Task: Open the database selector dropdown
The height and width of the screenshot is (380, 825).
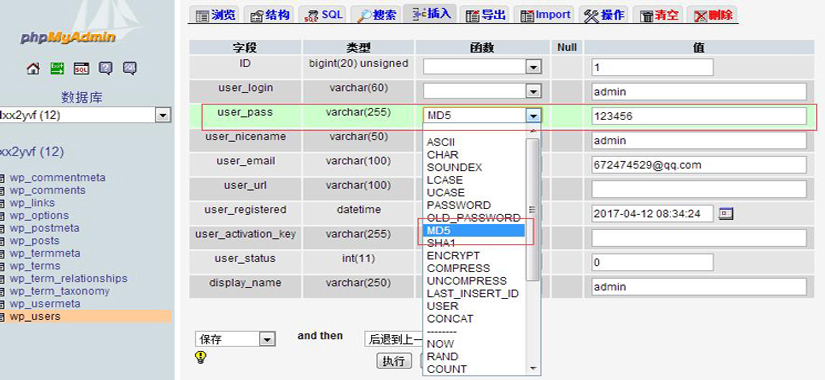Action: tap(85, 115)
